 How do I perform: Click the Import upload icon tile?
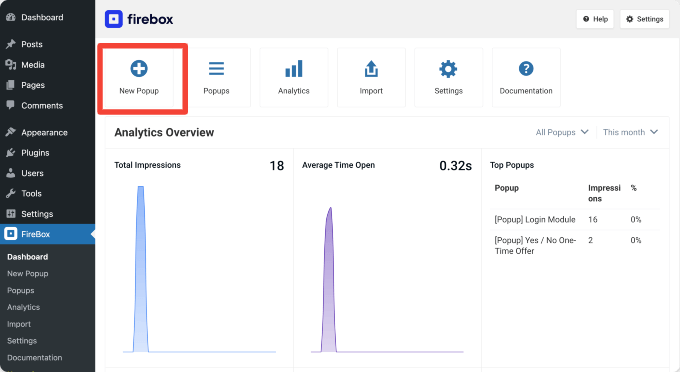[371, 77]
